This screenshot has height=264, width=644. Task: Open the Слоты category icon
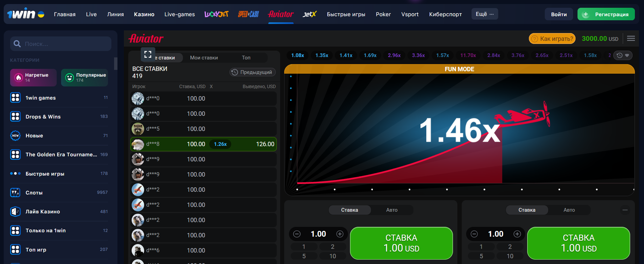(x=15, y=192)
